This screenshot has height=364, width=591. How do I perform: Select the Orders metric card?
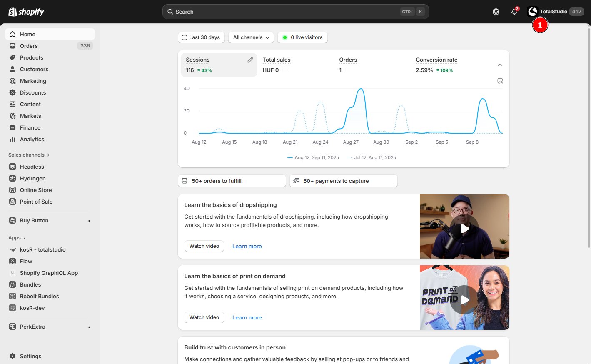[x=372, y=65]
